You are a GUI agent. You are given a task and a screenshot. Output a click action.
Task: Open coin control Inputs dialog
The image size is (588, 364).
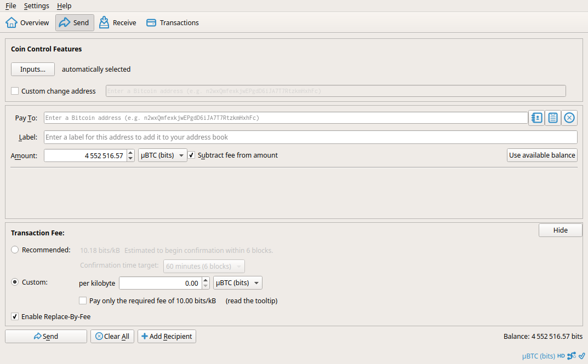click(x=33, y=70)
